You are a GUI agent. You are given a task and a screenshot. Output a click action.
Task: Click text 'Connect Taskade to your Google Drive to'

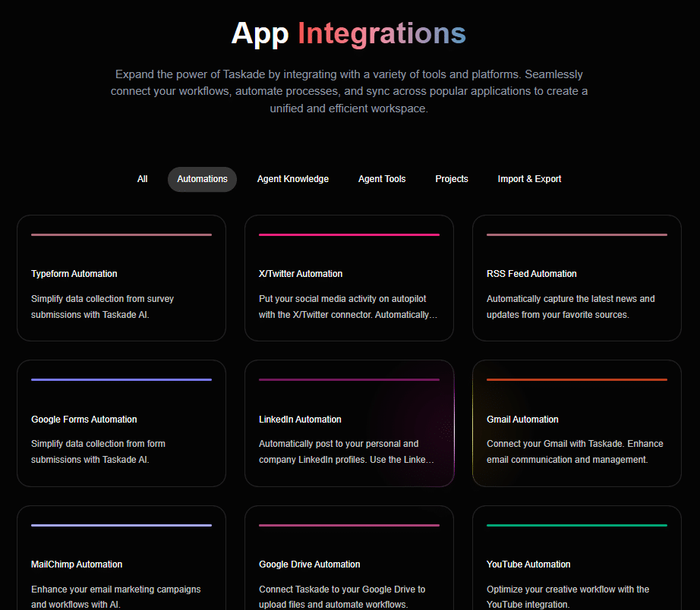pyautogui.click(x=342, y=590)
